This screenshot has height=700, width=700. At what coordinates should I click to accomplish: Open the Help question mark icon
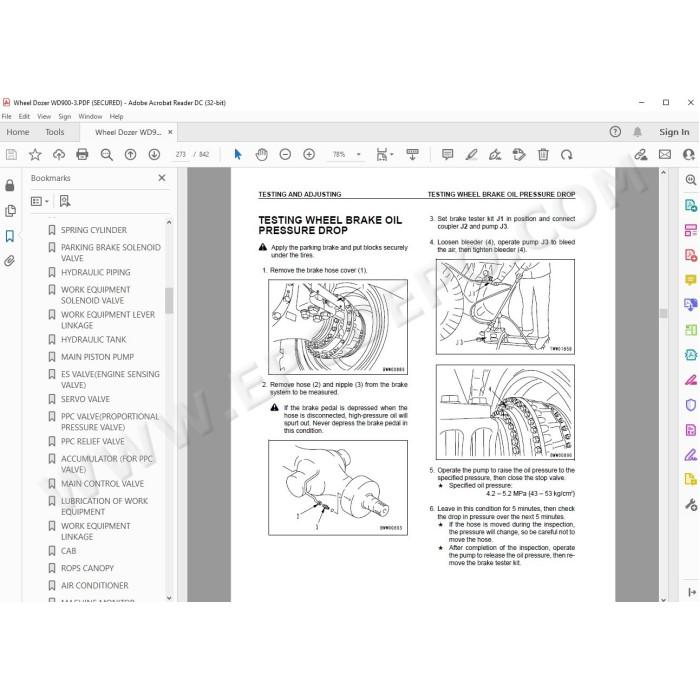(615, 132)
